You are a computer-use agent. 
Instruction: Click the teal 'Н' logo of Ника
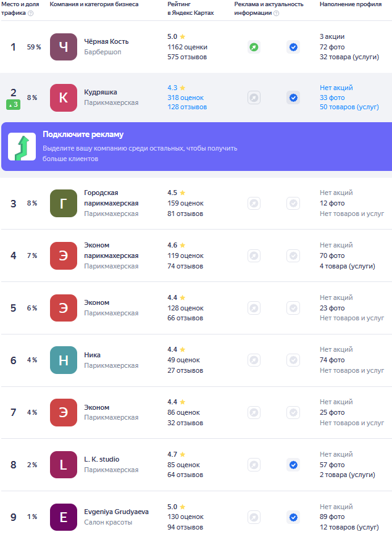(64, 360)
